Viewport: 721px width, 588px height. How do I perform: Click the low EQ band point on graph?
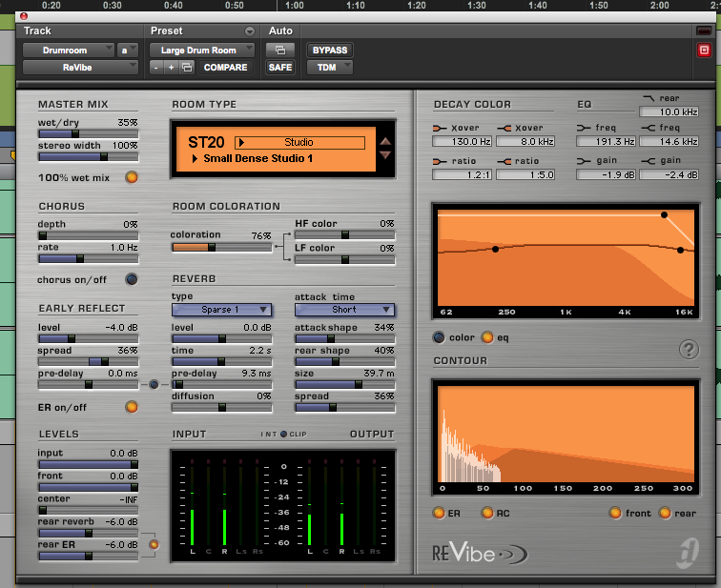495,249
